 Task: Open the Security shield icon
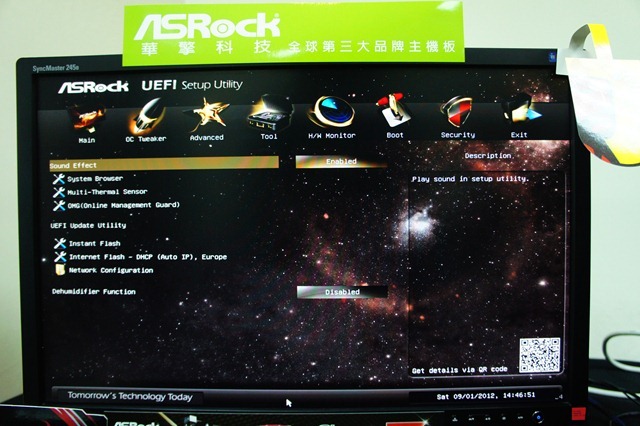point(457,112)
